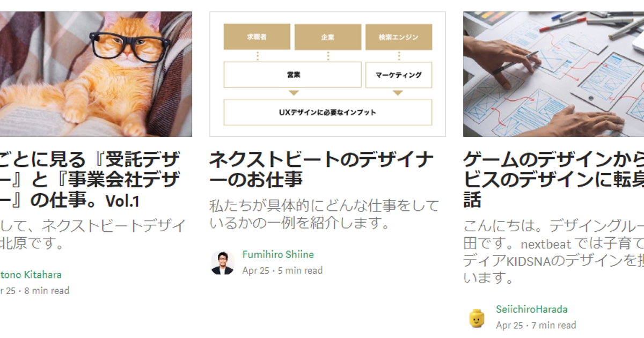Click the マーケティング box in diagram
Image resolution: width=644 pixels, height=338 pixels.
398,75
